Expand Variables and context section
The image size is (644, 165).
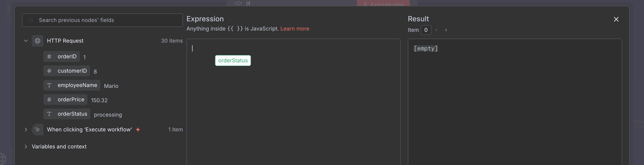tap(26, 146)
